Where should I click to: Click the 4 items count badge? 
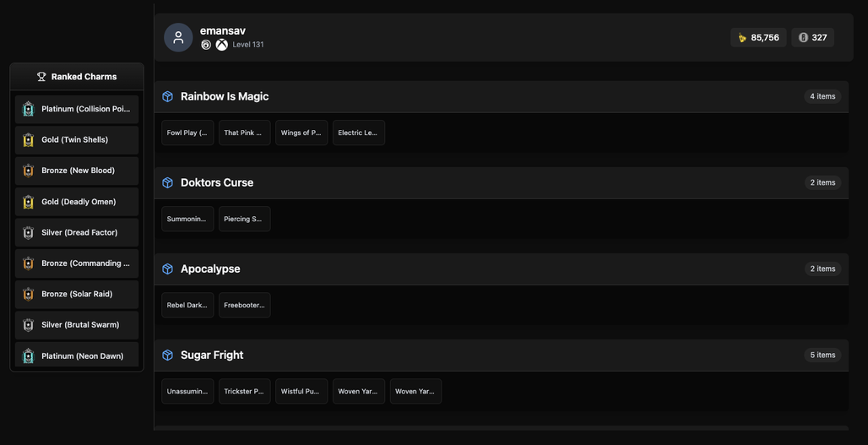(822, 96)
